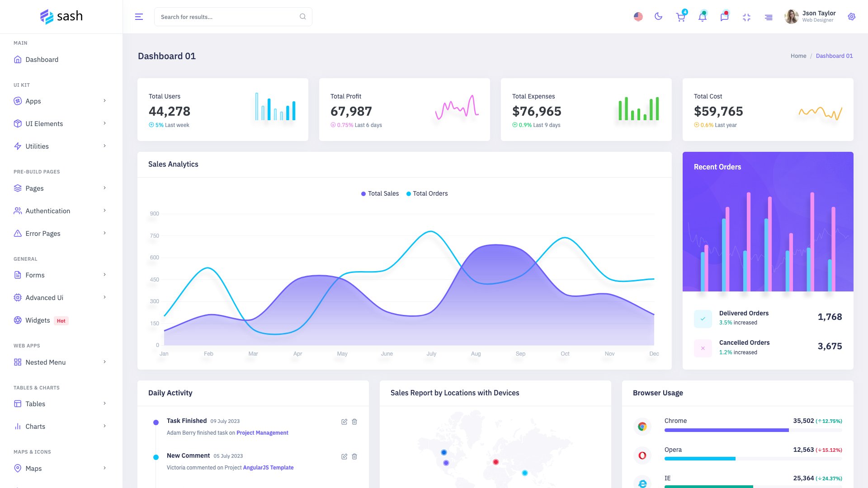Edit the Task Finished activity entry
Image resolution: width=868 pixels, height=488 pixels.
(344, 422)
